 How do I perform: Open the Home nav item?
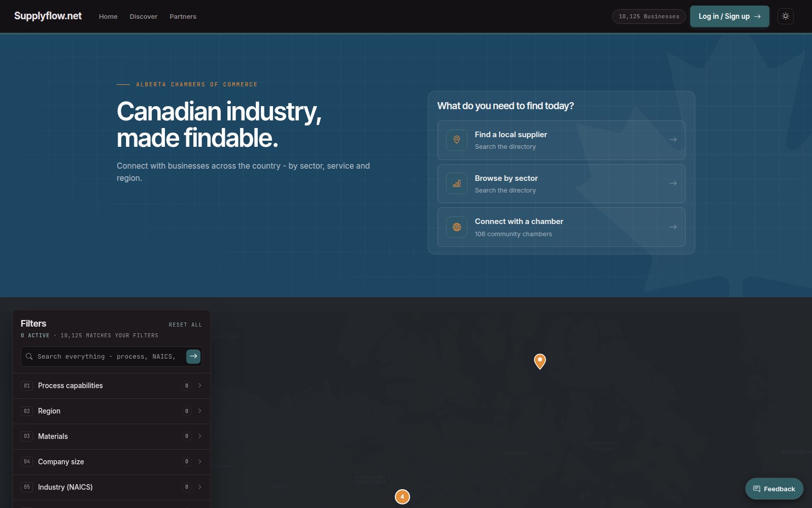click(108, 16)
